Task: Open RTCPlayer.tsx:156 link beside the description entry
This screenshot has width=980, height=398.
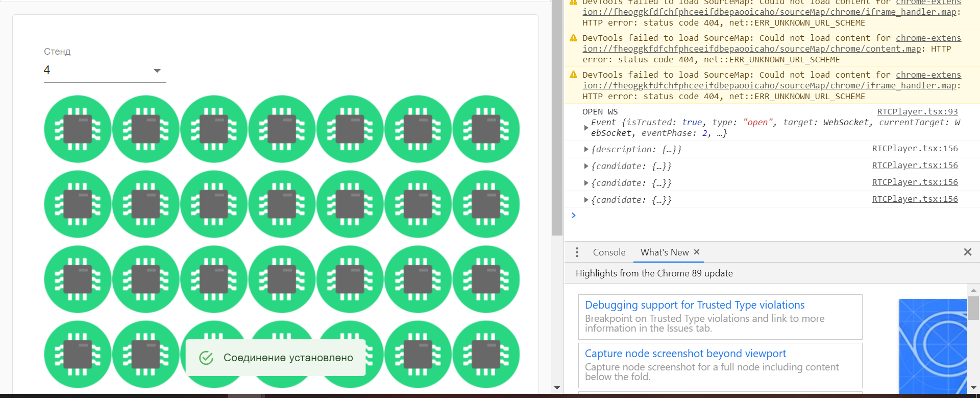Action: pyautogui.click(x=915, y=148)
